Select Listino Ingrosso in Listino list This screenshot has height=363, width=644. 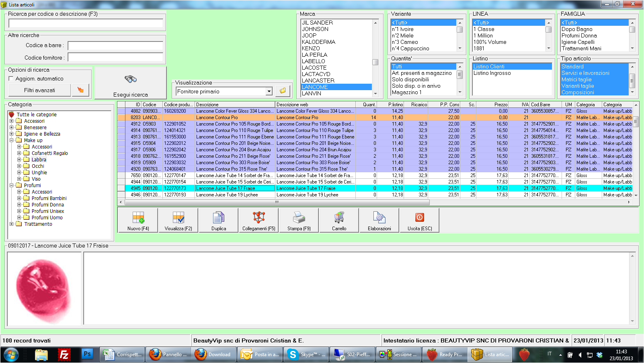pyautogui.click(x=512, y=73)
